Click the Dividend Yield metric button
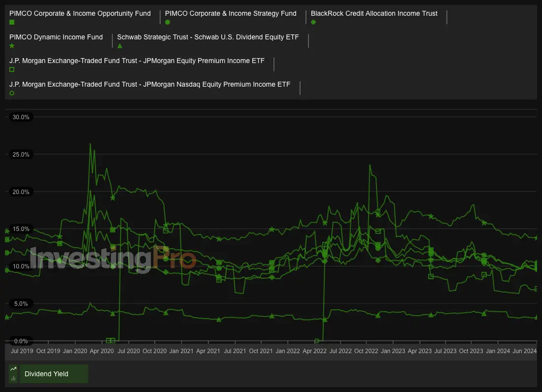Viewport: 542px width, 392px height. pyautogui.click(x=54, y=374)
